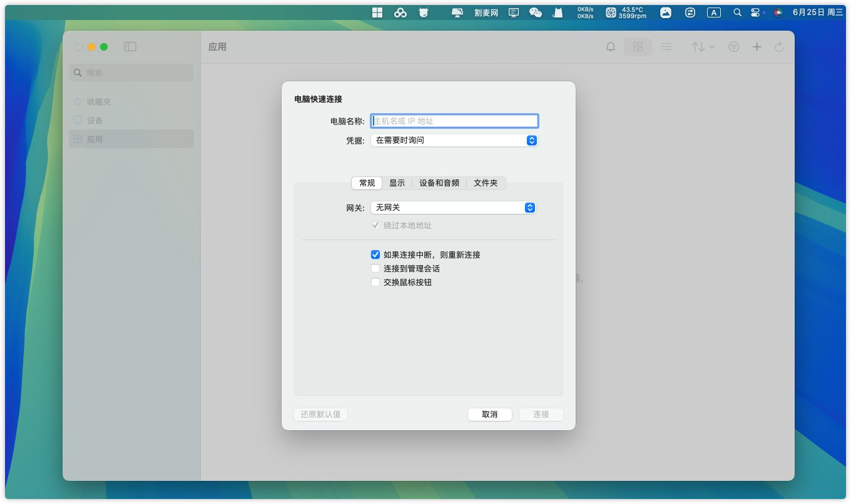Select the 设备和音频 tab
The height and width of the screenshot is (504, 851).
coord(439,183)
